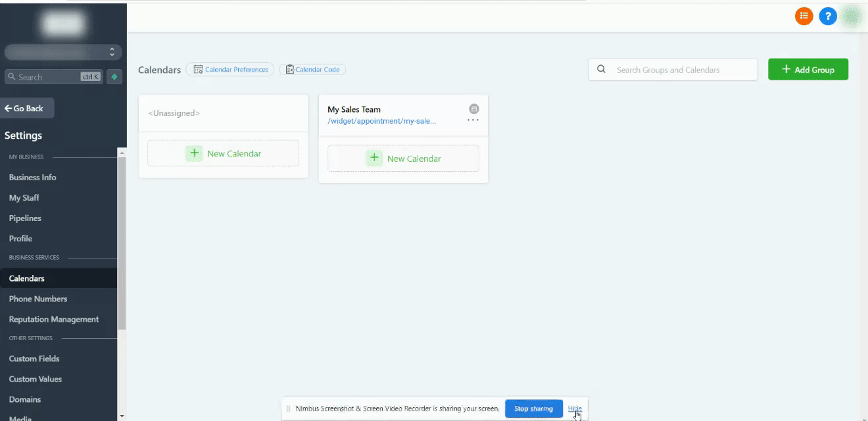
Task: Hide the Nimbus sharing bar
Action: coord(575,409)
